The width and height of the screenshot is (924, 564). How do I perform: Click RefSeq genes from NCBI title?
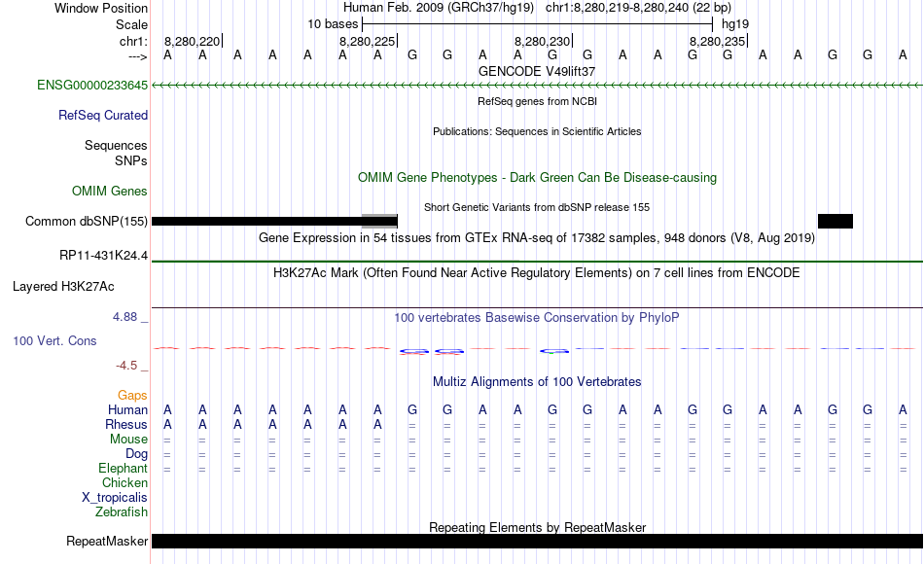point(538,101)
